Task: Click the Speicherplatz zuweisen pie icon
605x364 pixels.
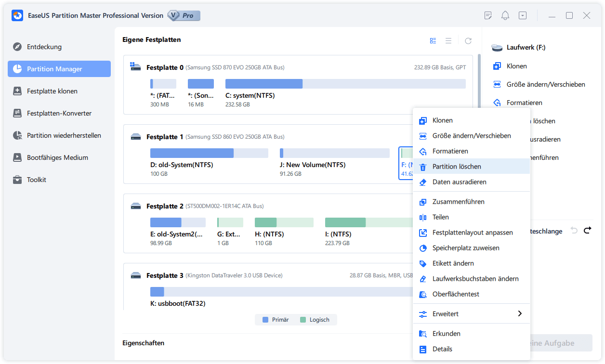Action: click(423, 248)
